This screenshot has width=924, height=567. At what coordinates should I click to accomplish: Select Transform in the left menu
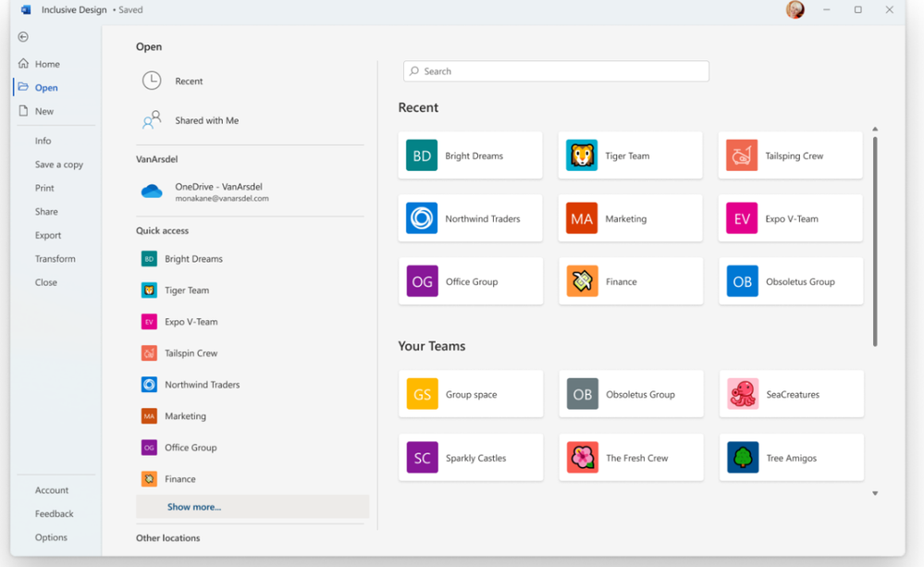[x=55, y=259]
